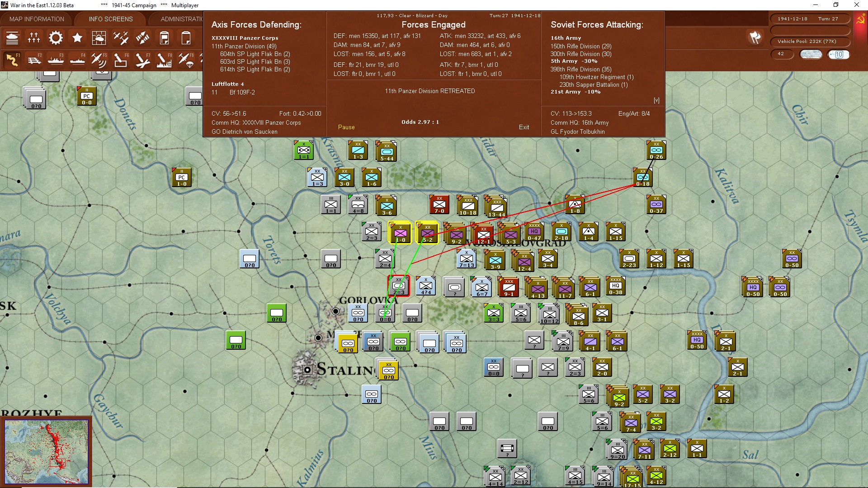This screenshot has height=488, width=868.
Task: Open the production gear icon
Action: (x=56, y=38)
